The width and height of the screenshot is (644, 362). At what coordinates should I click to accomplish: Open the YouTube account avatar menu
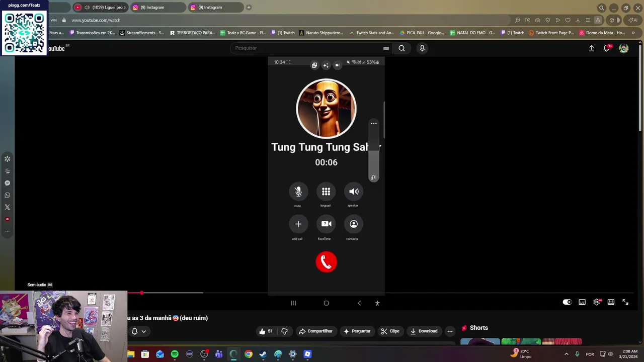tap(623, 48)
